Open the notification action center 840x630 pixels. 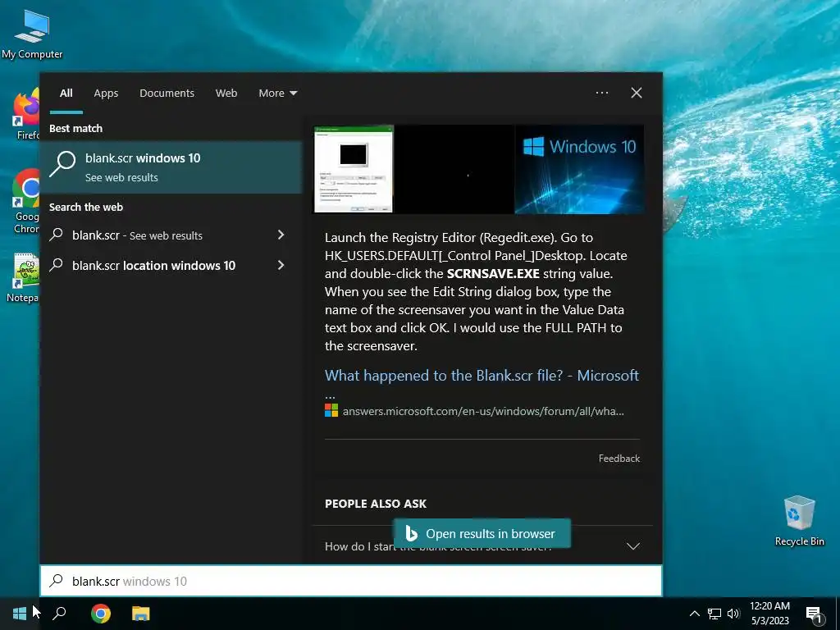(x=814, y=614)
